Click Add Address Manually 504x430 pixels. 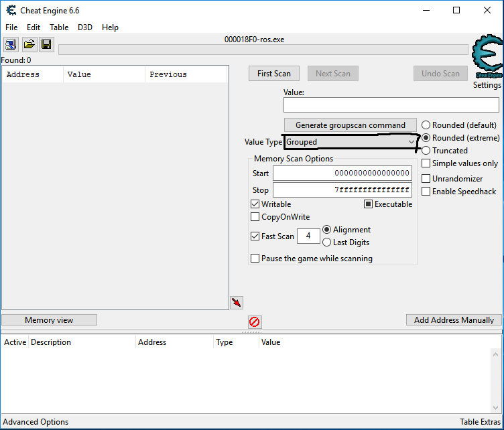pos(454,320)
